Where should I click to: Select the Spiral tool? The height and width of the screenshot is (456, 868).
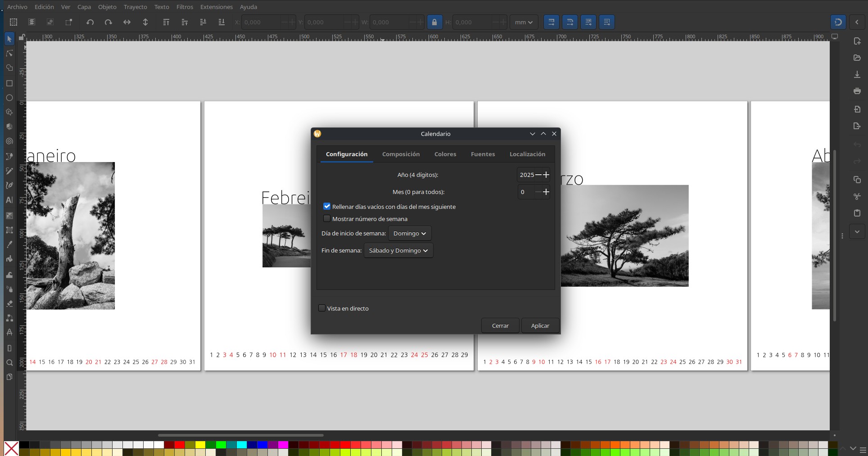coord(9,141)
